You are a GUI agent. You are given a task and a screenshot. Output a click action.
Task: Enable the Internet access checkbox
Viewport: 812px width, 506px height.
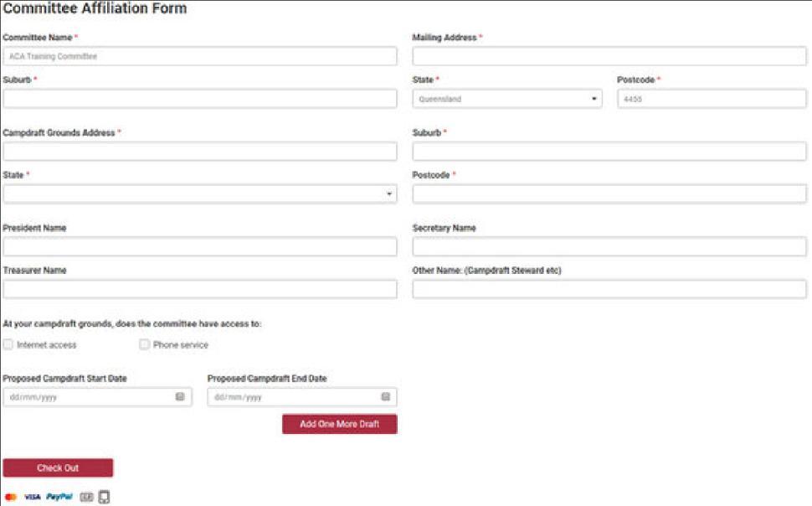click(x=8, y=344)
